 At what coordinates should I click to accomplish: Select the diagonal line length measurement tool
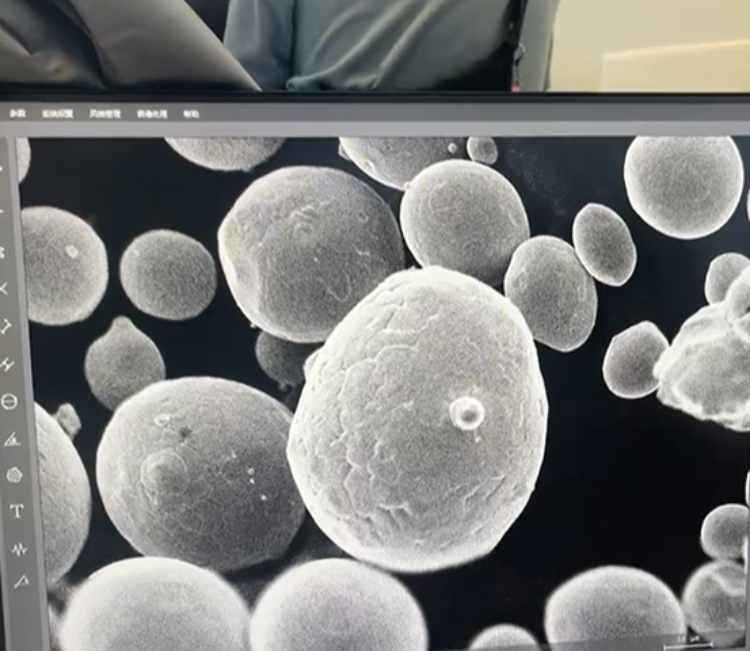[5, 327]
